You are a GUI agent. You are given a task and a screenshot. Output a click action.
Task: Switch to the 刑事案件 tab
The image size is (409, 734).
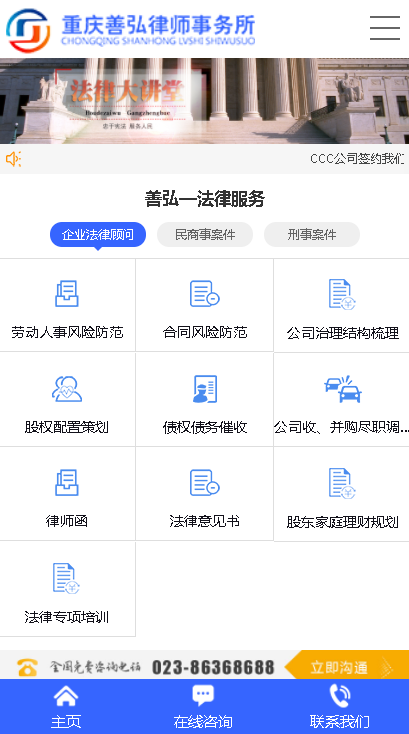312,235
